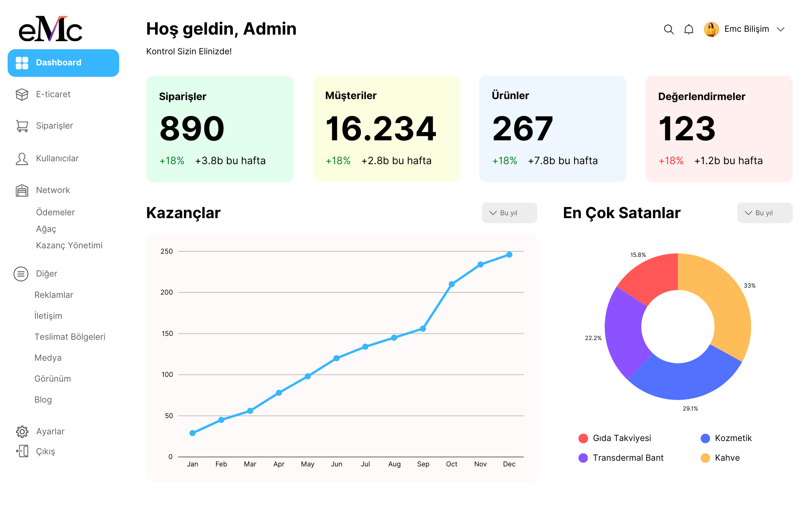
Task: Click the 'Hoş geldin, Admin' heading
Action: 221,29
